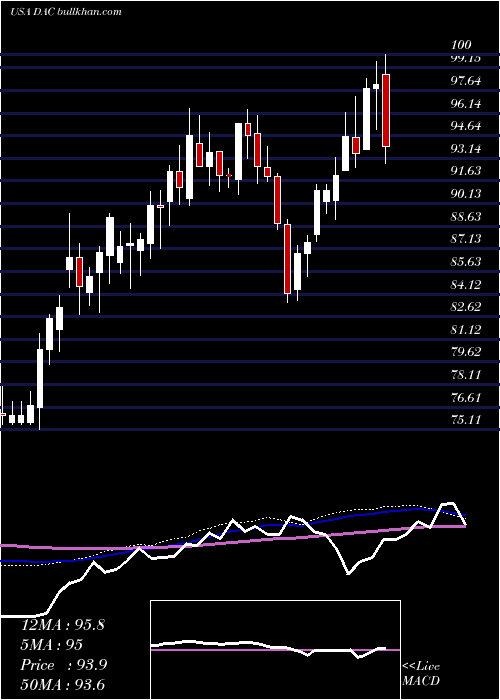Click the 87.13 price axis label
The height and width of the screenshot is (700, 500).
466,239
